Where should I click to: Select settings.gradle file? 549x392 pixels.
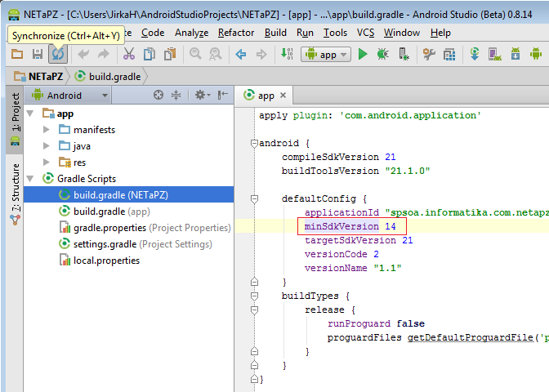[x=129, y=244]
